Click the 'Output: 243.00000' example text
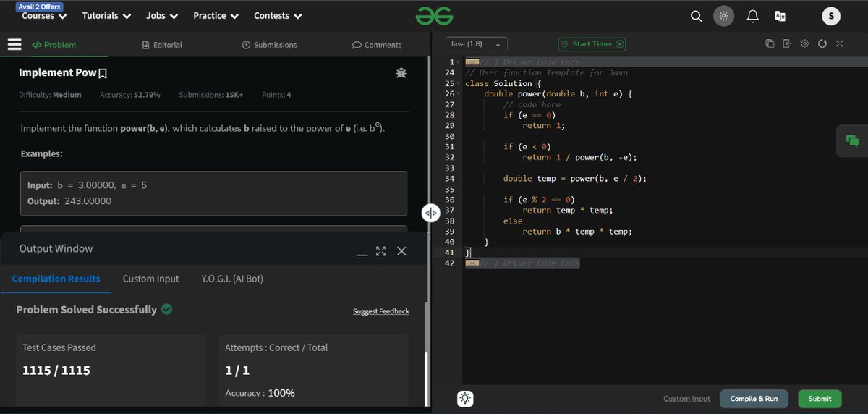 click(69, 201)
